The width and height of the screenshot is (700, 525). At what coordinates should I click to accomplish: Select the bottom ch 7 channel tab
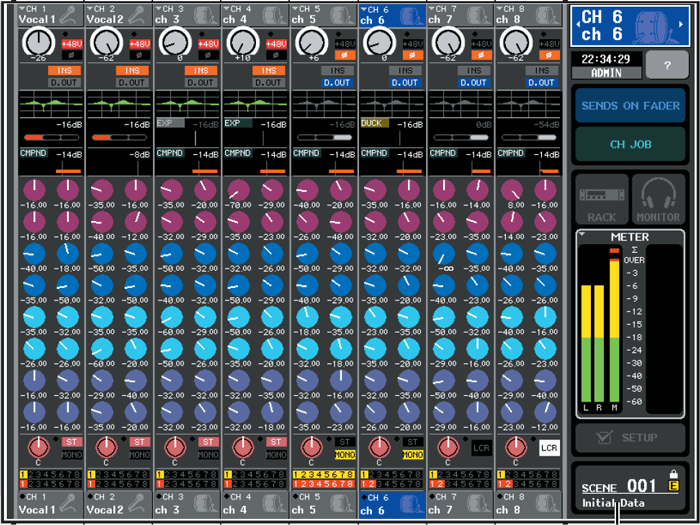[460, 504]
